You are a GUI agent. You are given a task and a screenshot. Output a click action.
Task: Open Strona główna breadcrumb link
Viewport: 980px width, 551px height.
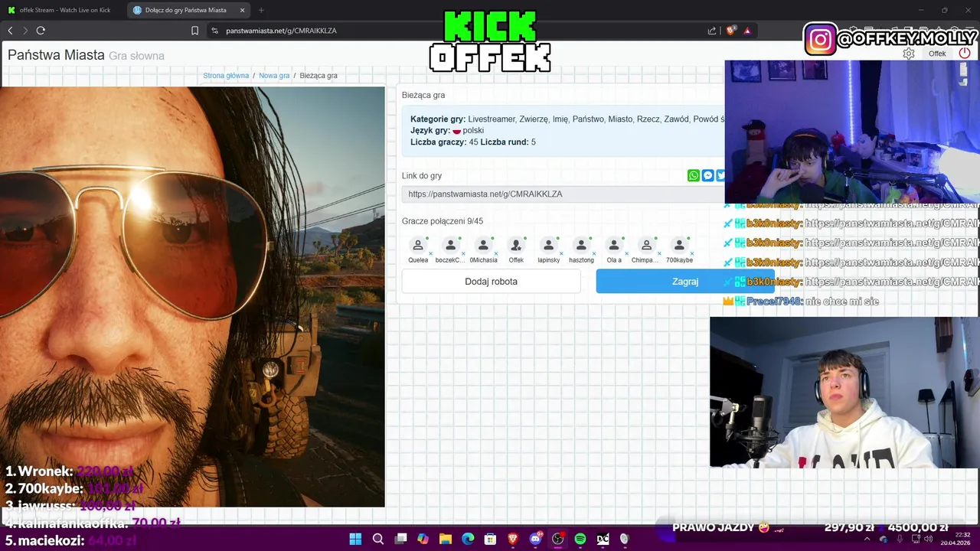pos(226,76)
